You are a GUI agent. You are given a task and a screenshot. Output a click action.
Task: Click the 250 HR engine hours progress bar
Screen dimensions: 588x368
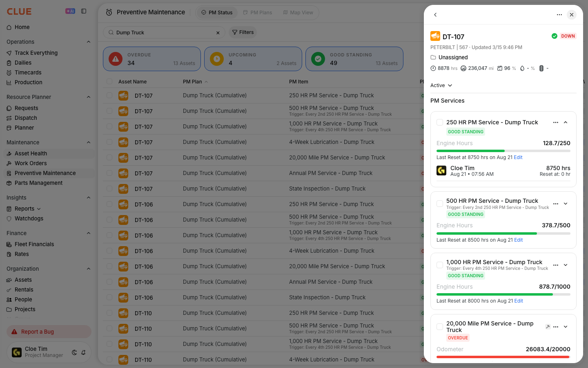click(x=503, y=151)
